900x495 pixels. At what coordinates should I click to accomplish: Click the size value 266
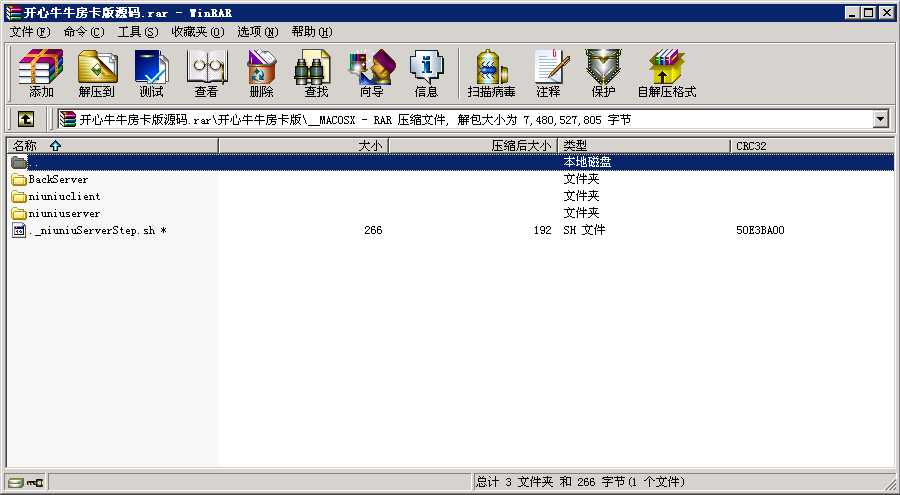click(x=373, y=231)
